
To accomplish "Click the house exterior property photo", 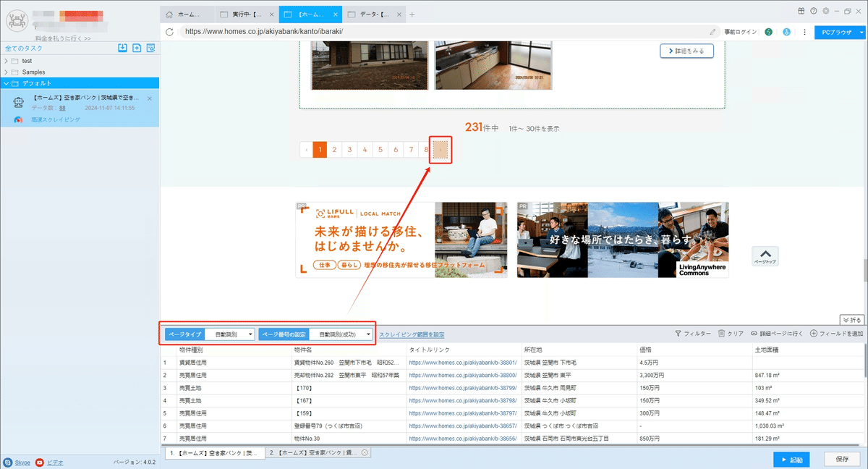I will (x=370, y=66).
